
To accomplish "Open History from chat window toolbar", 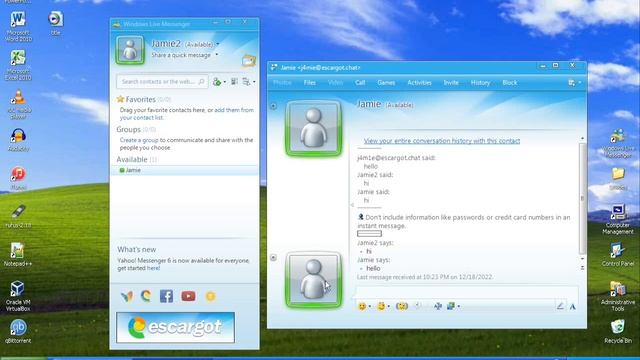I will tap(480, 83).
